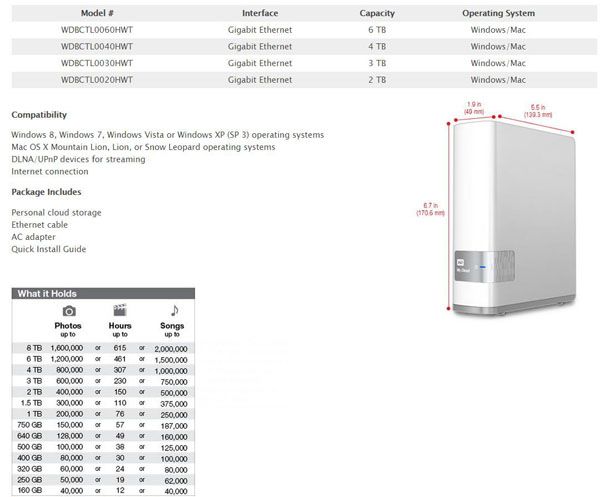600x497 pixels.
Task: Click the 640 GB row label
Action: coord(30,436)
